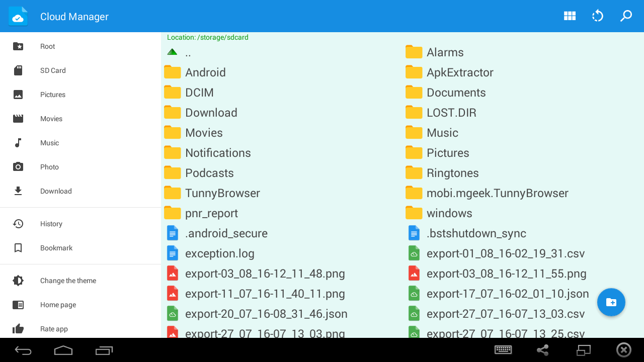
Task: Open the DCIM folder
Action: 200,92
